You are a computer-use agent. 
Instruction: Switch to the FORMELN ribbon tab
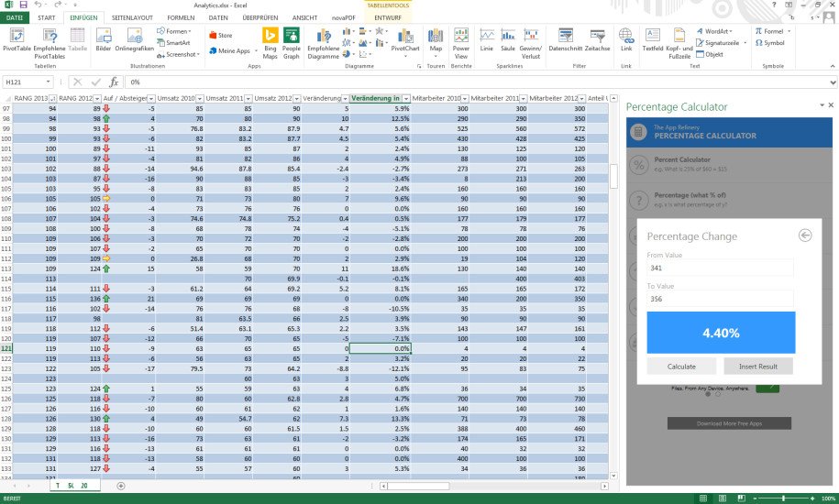(181, 17)
